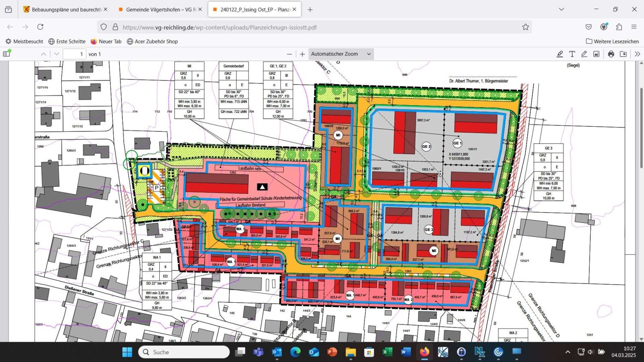The image size is (644, 362).
Task: Choose the freehand draw tool
Action: (584, 54)
